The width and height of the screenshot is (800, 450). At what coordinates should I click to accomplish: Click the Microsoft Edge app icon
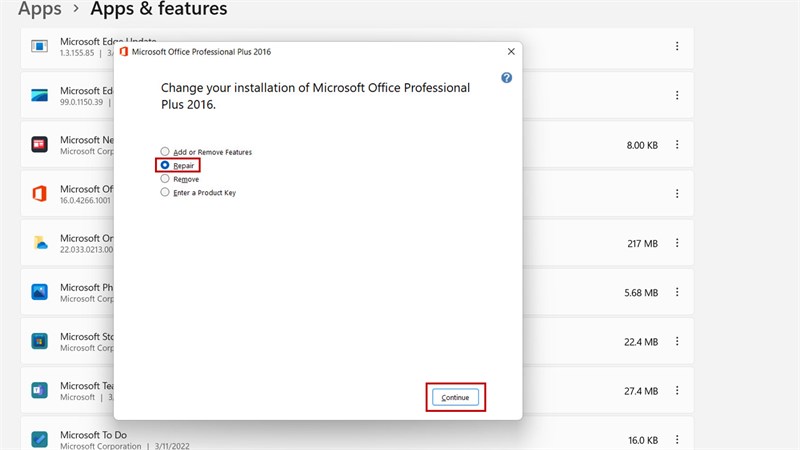40,95
